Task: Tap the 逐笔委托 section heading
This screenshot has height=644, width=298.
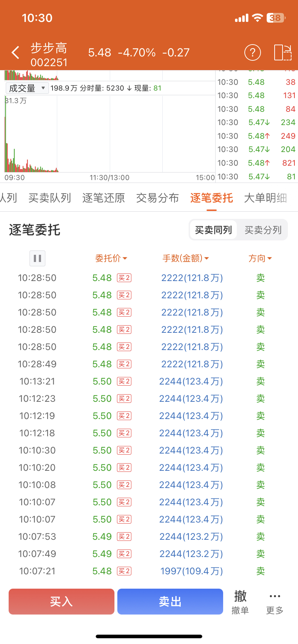Action: [x=35, y=230]
